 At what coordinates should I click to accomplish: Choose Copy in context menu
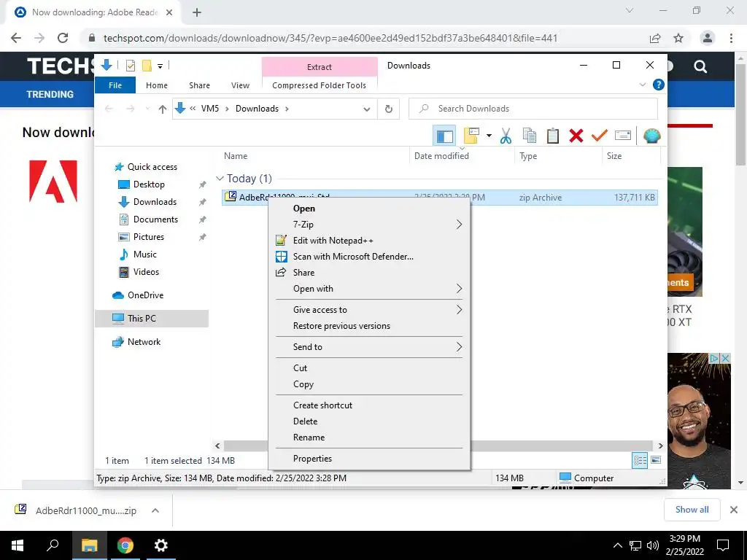point(370,384)
